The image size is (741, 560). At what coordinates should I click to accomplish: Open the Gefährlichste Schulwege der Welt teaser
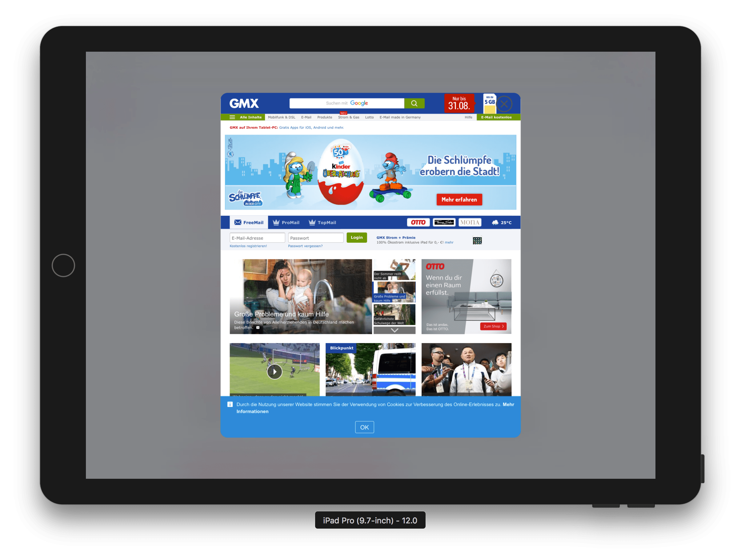coord(395,314)
